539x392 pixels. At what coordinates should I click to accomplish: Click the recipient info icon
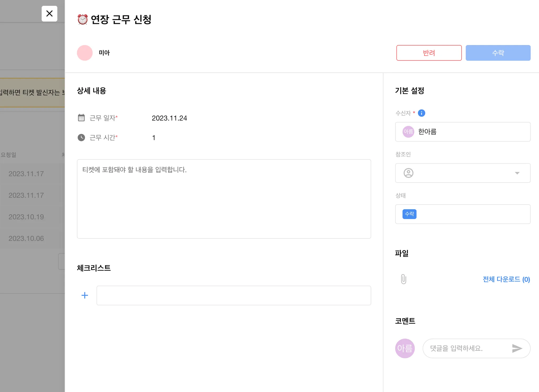[421, 113]
